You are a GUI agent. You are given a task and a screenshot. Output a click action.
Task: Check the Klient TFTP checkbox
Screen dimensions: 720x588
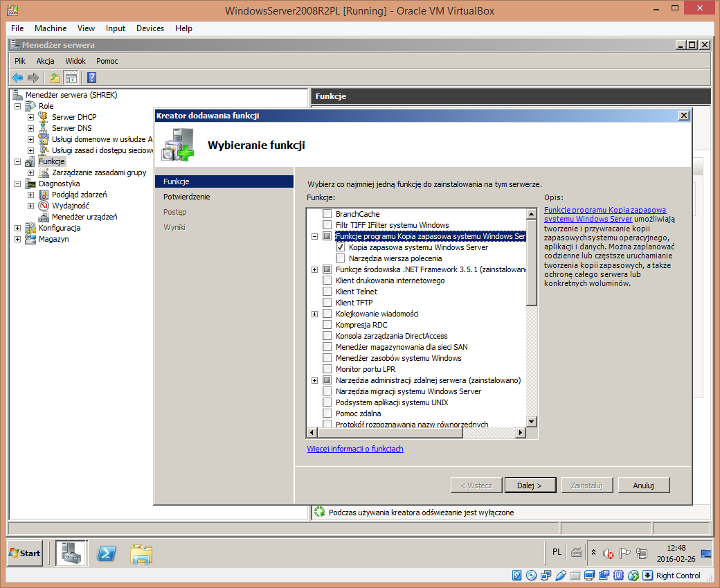pos(327,302)
